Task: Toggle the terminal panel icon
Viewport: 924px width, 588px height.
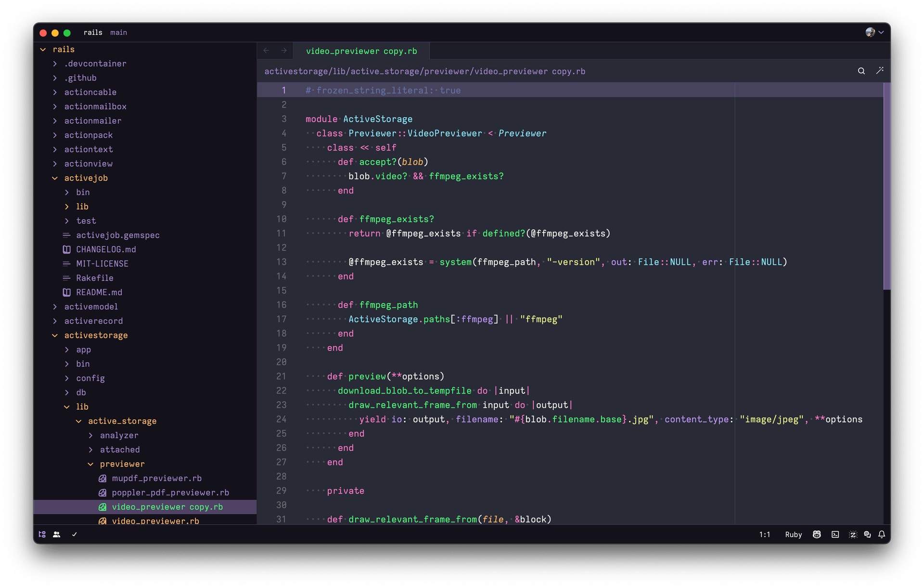Action: [x=835, y=535]
